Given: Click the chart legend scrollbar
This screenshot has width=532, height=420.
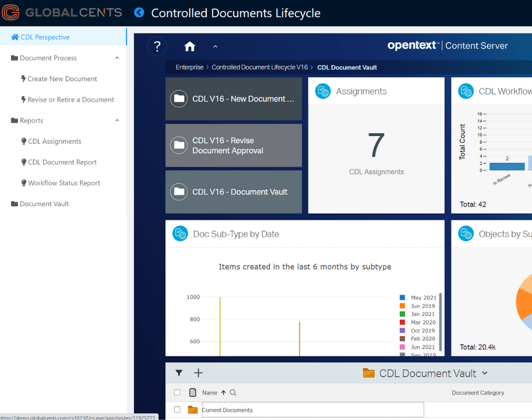Looking at the screenshot, I should (440, 322).
